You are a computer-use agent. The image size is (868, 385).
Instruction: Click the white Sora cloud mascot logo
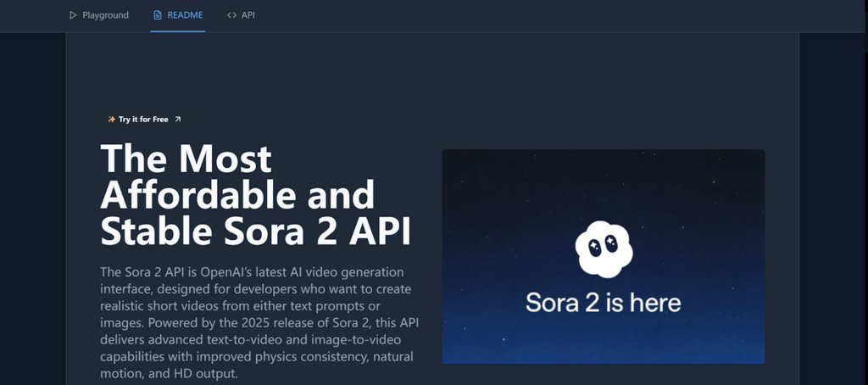pyautogui.click(x=603, y=248)
